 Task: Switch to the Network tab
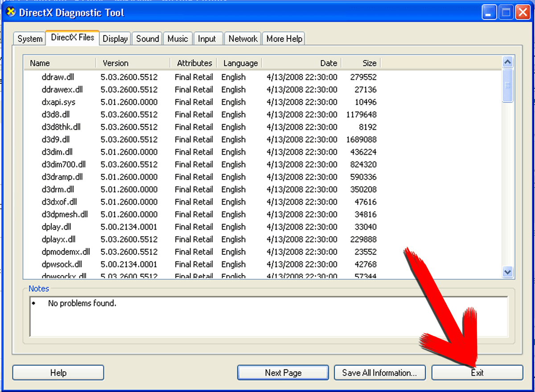click(x=243, y=39)
